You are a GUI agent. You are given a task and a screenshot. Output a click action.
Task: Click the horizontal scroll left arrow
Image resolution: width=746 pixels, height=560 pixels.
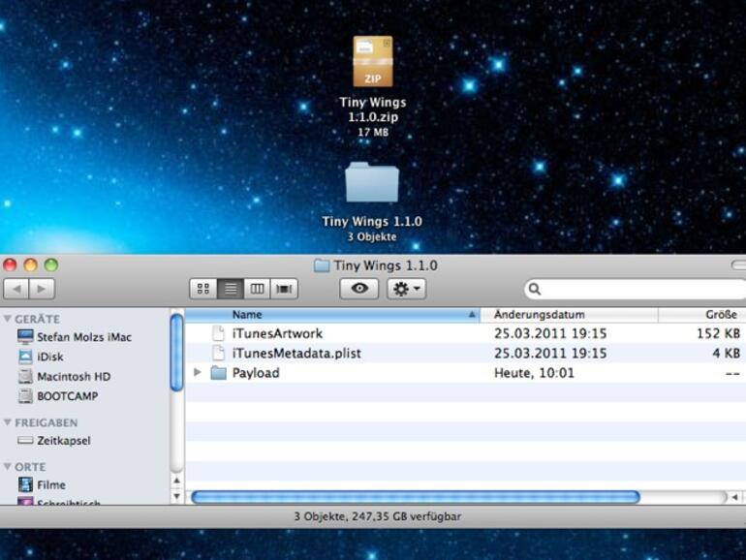(735, 497)
